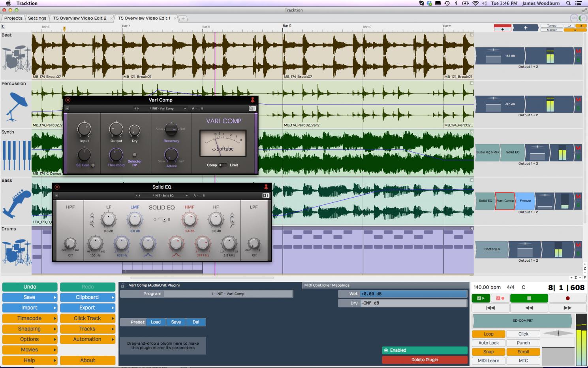Select the Battery 4 plugin on Drums track
The width and height of the screenshot is (588, 368).
point(492,249)
